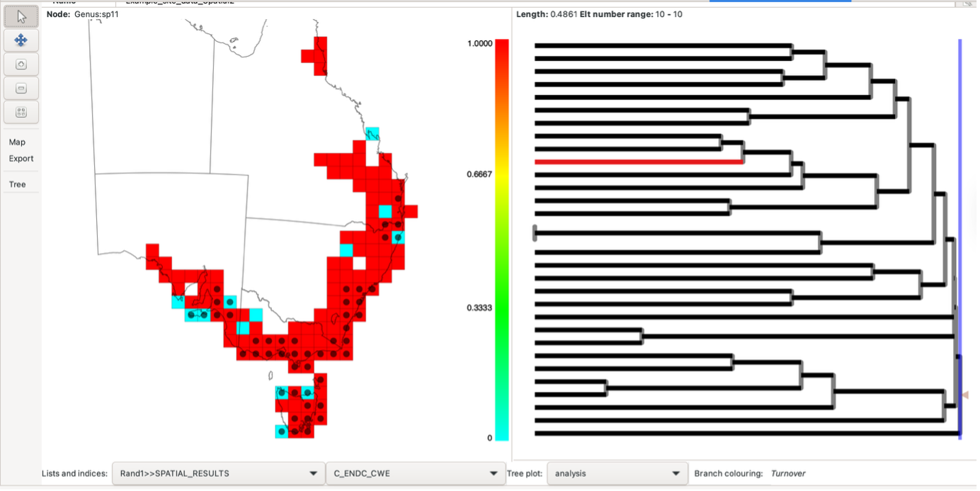Click the bottom-most branch of the dendrogram
980x491 pixels.
click(743, 433)
